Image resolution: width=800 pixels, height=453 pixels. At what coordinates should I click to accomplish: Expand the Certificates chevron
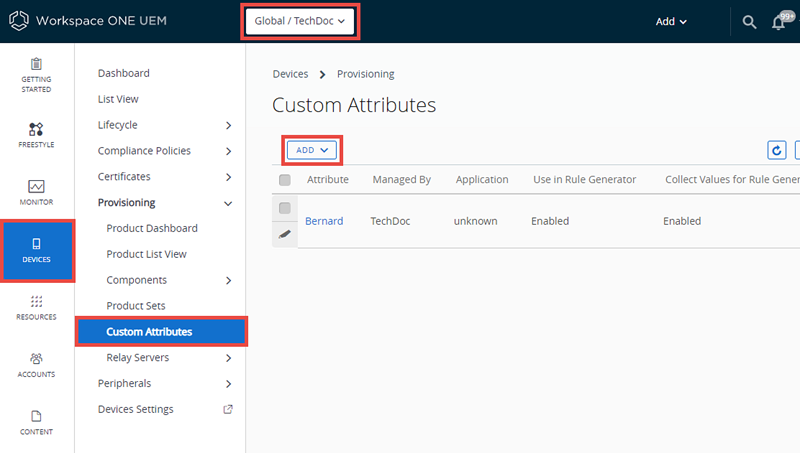coord(229,177)
